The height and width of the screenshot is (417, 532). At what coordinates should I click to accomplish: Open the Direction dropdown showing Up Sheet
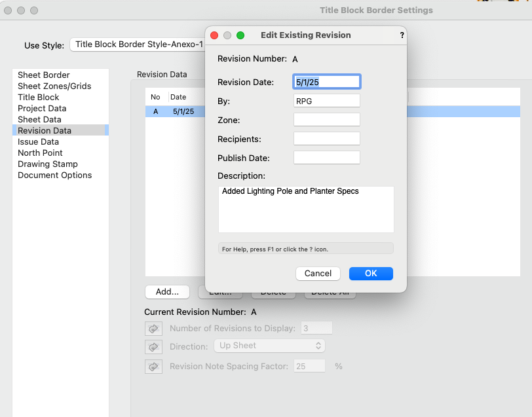coord(269,346)
